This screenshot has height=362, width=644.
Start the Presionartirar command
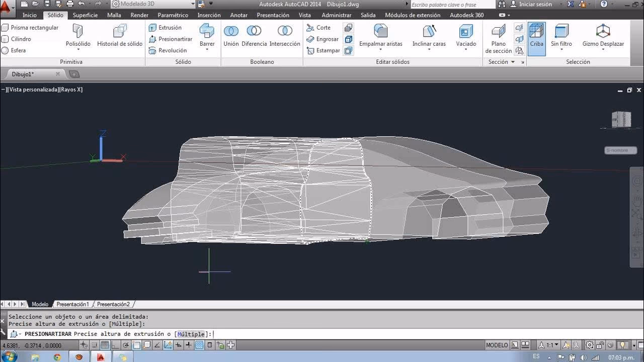174,39
